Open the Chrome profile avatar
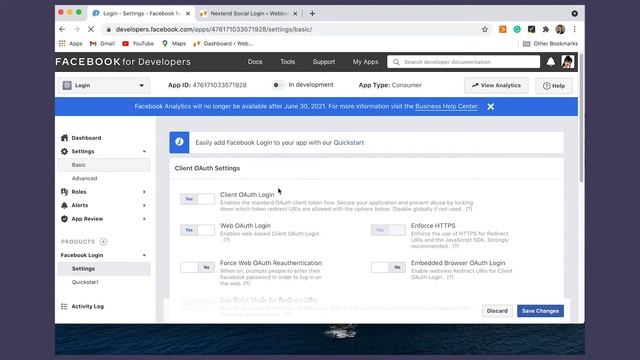This screenshot has height=360, width=640. point(560,29)
